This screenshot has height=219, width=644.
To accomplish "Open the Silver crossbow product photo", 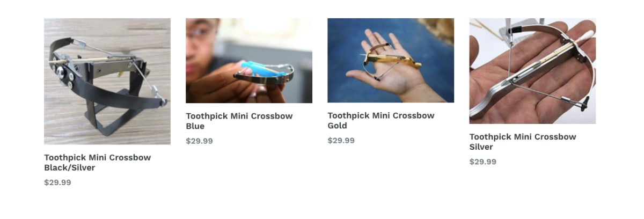I will [x=532, y=71].
